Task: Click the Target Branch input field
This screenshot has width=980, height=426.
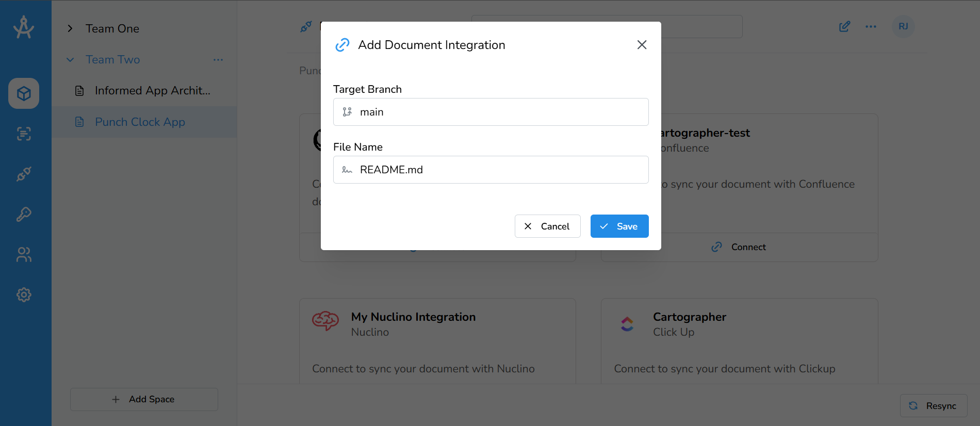Action: (x=491, y=112)
